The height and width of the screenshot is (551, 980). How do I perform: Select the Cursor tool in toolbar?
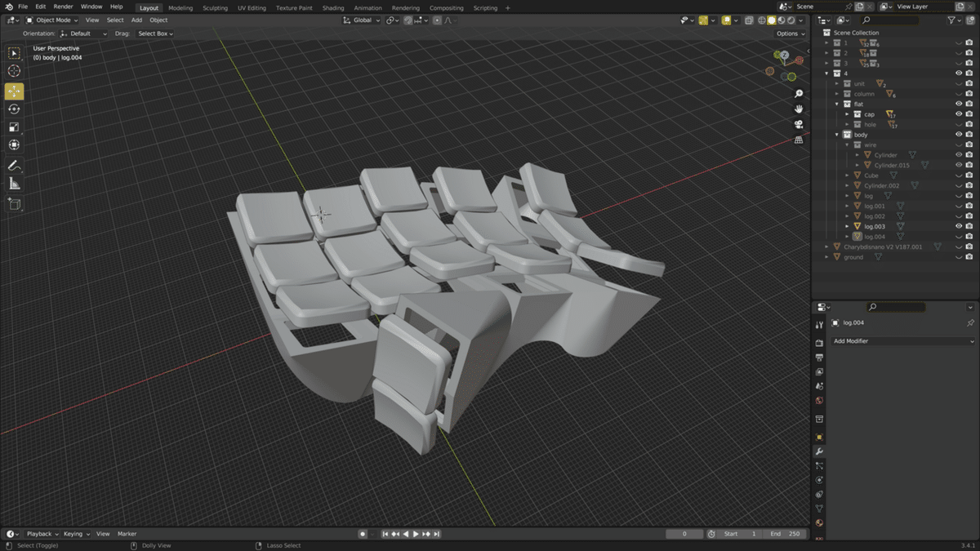coord(15,71)
